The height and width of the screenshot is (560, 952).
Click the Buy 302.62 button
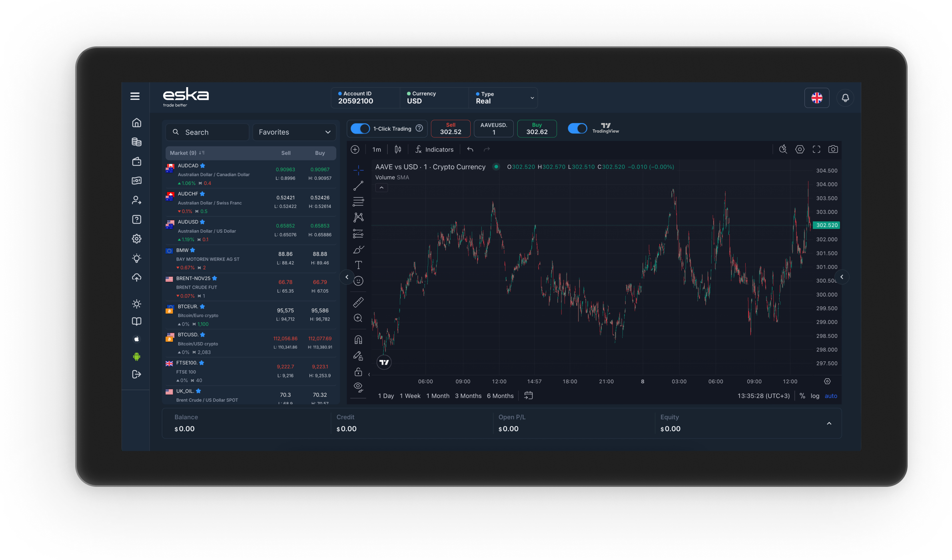[537, 129]
